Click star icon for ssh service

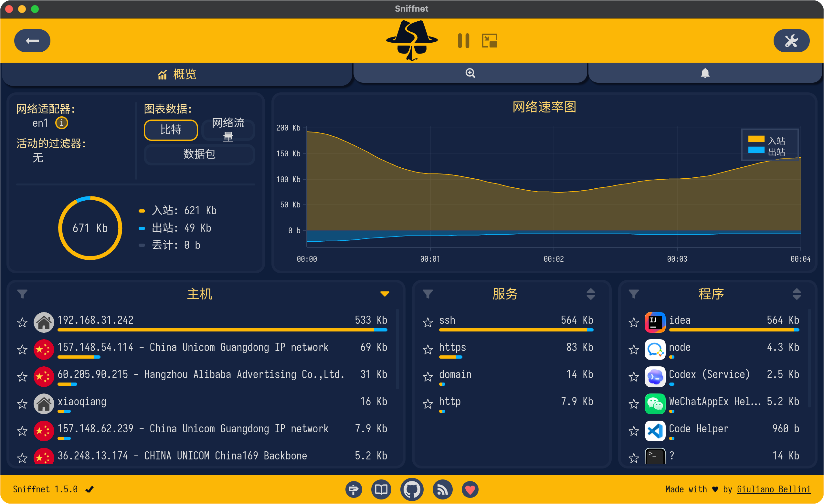pyautogui.click(x=428, y=322)
